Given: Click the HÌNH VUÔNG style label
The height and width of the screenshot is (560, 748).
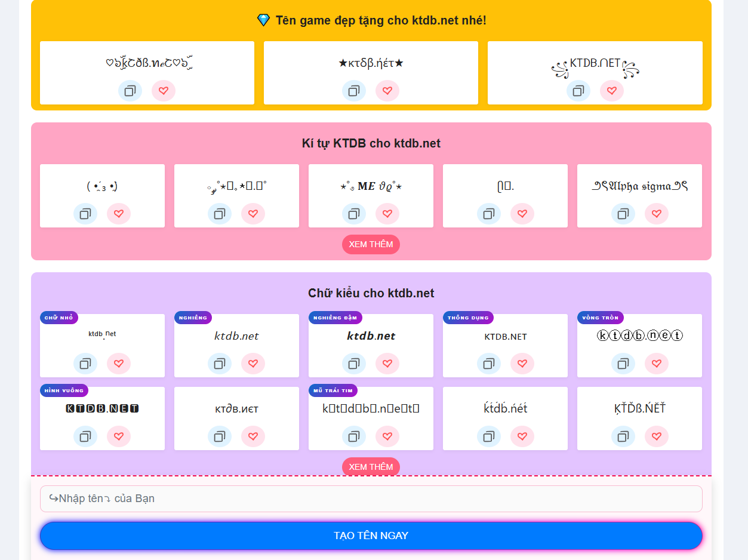Looking at the screenshot, I should tap(64, 390).
